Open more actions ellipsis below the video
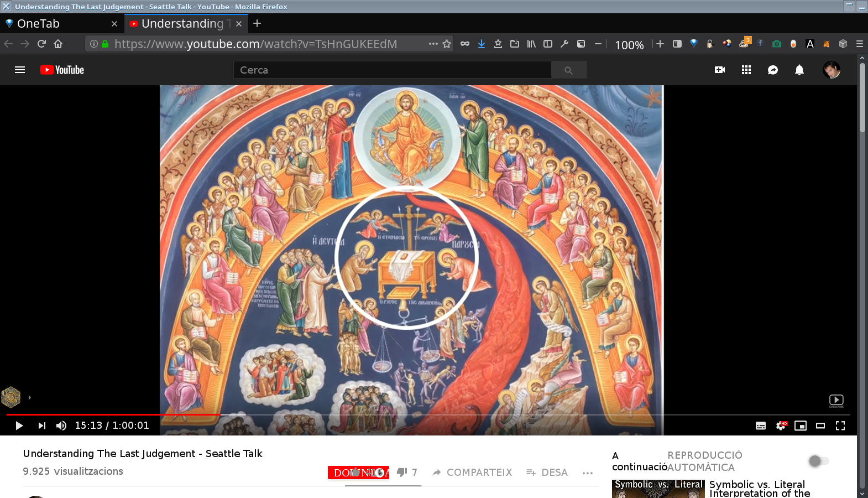The height and width of the screenshot is (498, 868). 588,473
